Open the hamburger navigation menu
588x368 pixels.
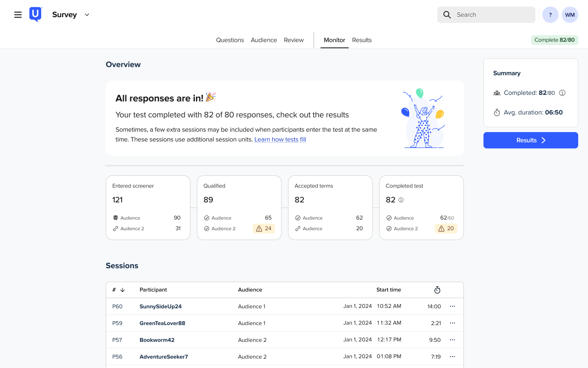pyautogui.click(x=18, y=15)
